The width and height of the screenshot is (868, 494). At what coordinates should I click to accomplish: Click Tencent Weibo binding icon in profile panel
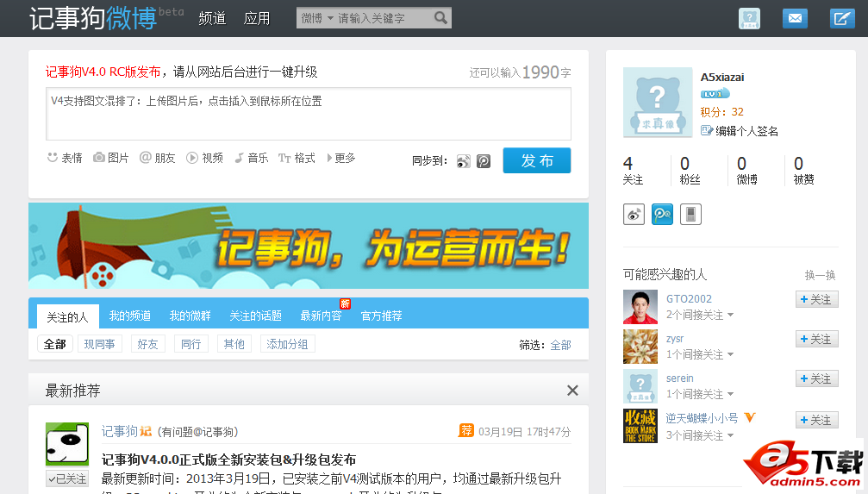coord(662,215)
